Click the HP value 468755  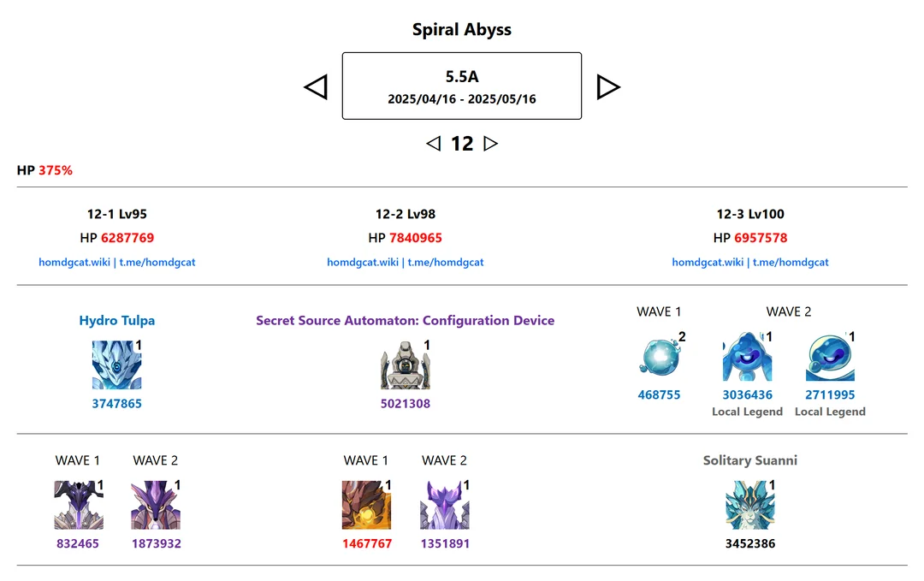tap(659, 394)
